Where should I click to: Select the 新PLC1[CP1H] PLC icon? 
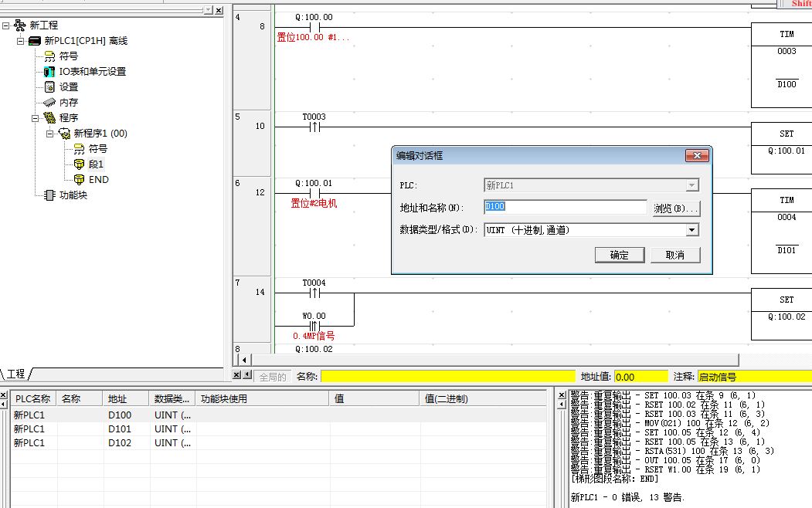click(x=35, y=41)
